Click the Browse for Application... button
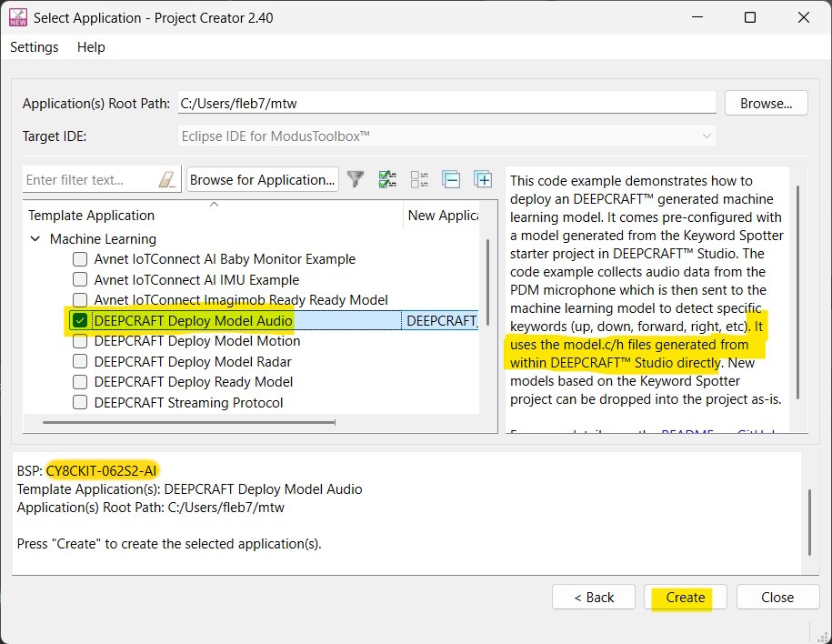This screenshot has height=644, width=832. 263,179
